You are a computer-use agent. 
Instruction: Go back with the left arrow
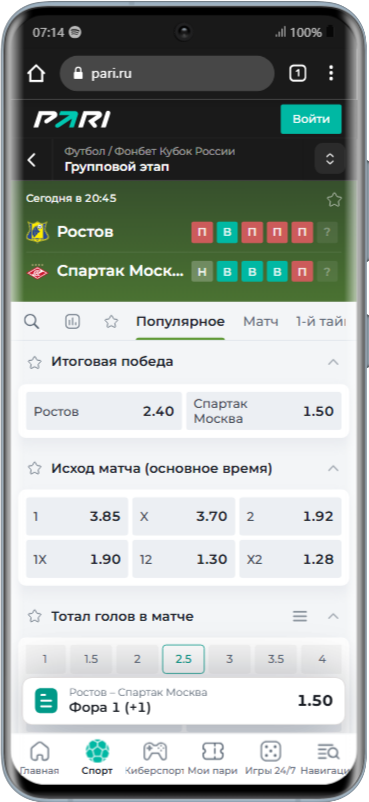[32, 160]
